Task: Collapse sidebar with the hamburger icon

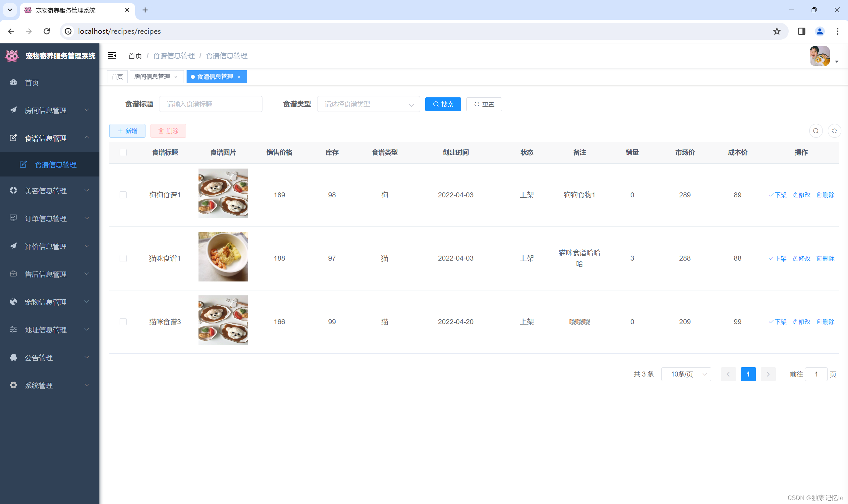Action: tap(112, 56)
